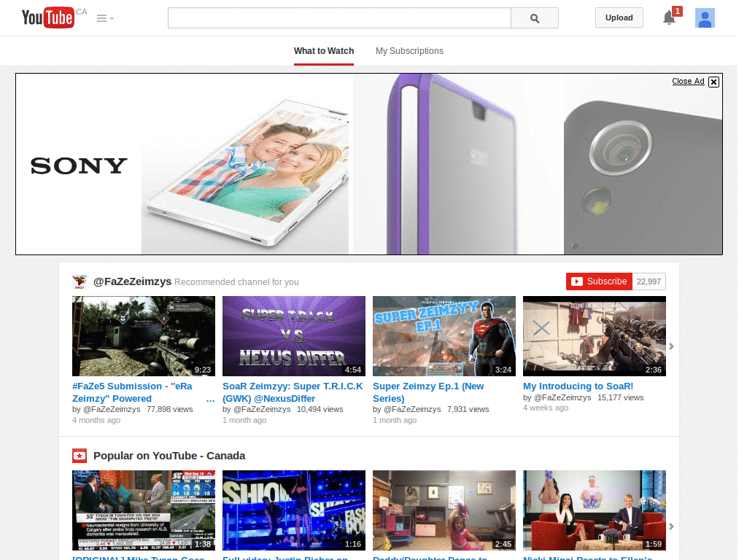Play the 2:45 Daddy/Daughter Dance thumbnail
This screenshot has width=747, height=560.
[x=444, y=510]
